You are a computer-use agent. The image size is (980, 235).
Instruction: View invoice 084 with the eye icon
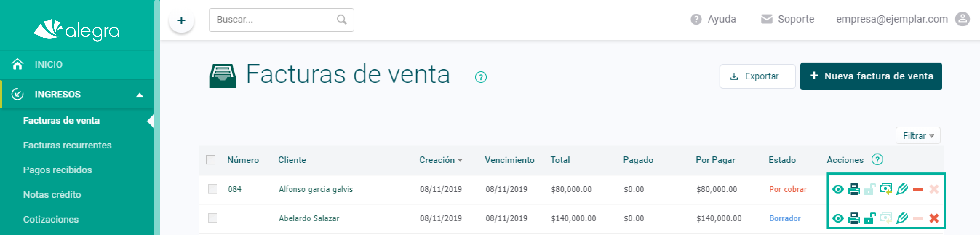[x=838, y=189]
